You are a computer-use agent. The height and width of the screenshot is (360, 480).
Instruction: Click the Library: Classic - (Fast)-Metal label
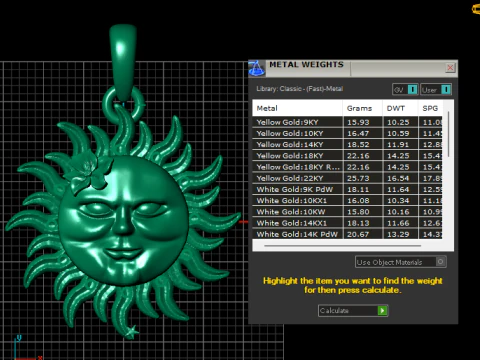point(300,89)
